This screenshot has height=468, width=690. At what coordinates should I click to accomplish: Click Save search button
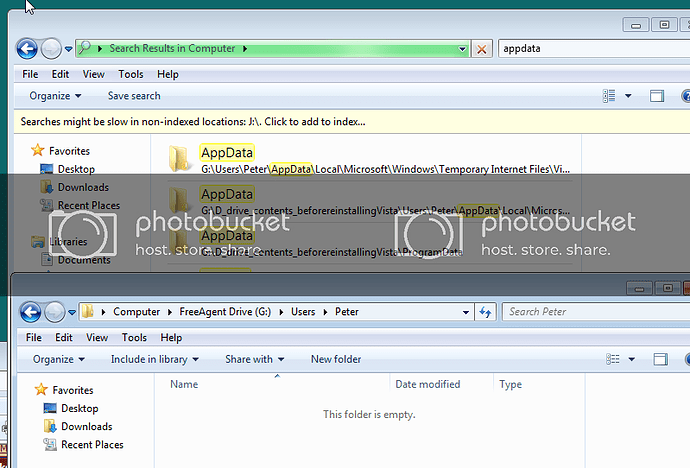pos(134,96)
